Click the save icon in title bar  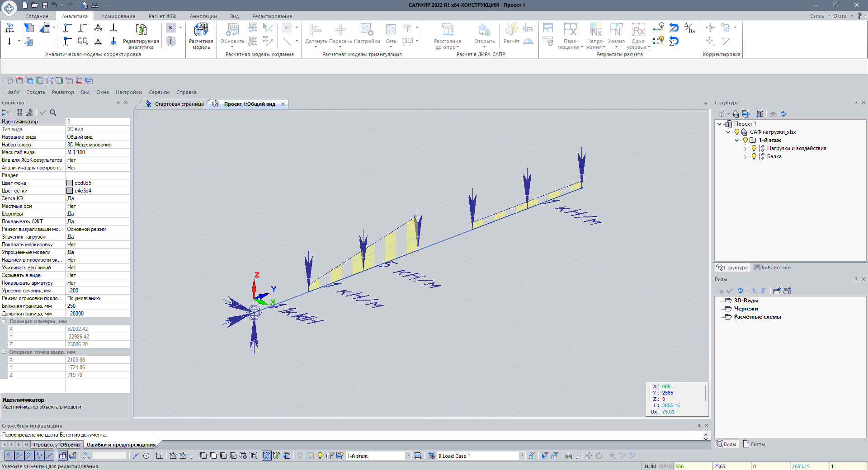click(45, 5)
